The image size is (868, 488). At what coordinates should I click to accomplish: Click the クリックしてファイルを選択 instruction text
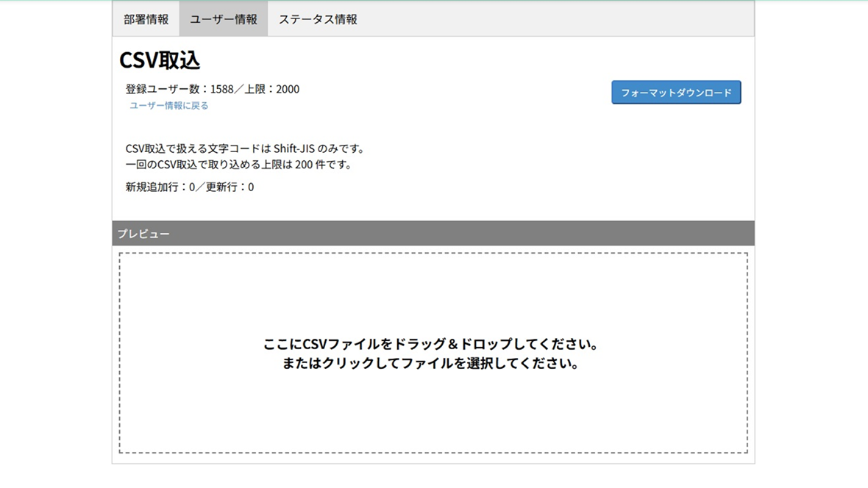pos(432,363)
